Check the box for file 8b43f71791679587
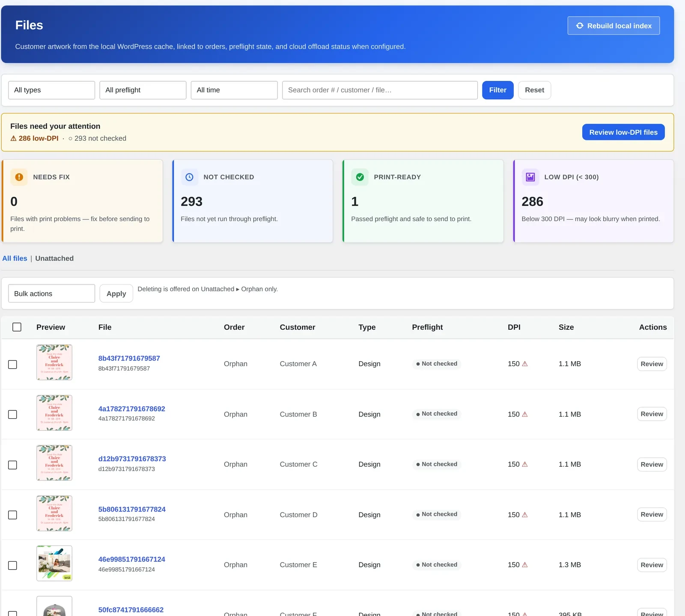 pyautogui.click(x=13, y=364)
